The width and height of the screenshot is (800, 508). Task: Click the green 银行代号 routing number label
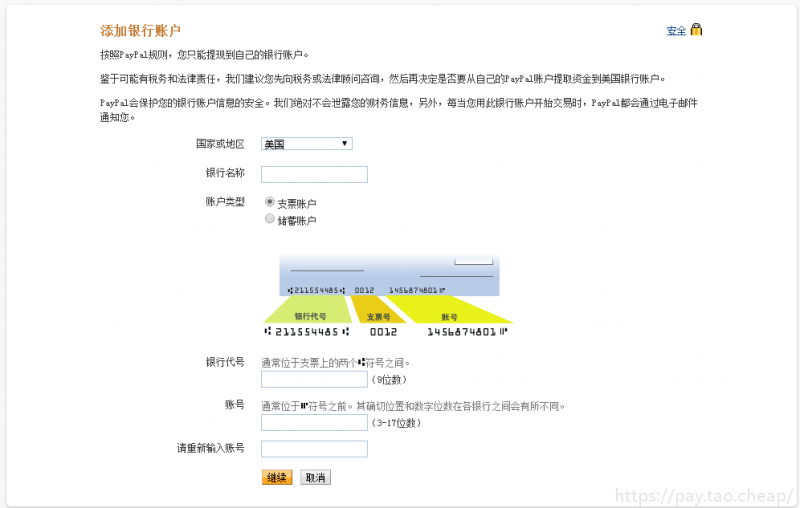coord(310,316)
